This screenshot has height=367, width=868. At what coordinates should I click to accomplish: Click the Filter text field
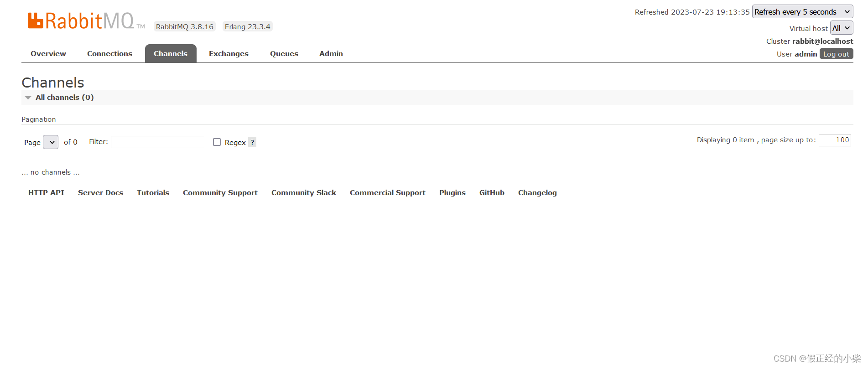point(158,142)
